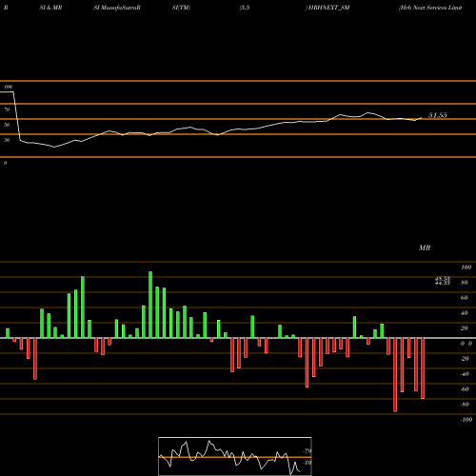Click the -19 value in mini chart

coord(307,463)
